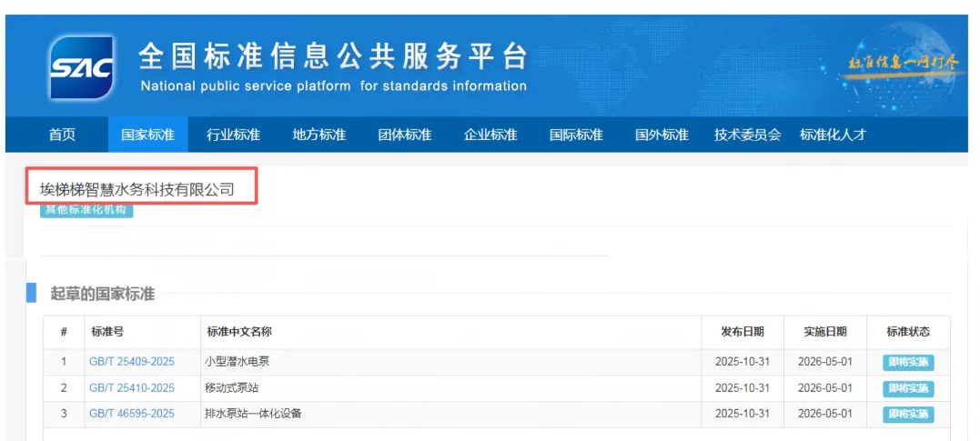The image size is (980, 441).
Task: Click the 即将实施 badge for 小型潜水电泵
Action: [907, 363]
